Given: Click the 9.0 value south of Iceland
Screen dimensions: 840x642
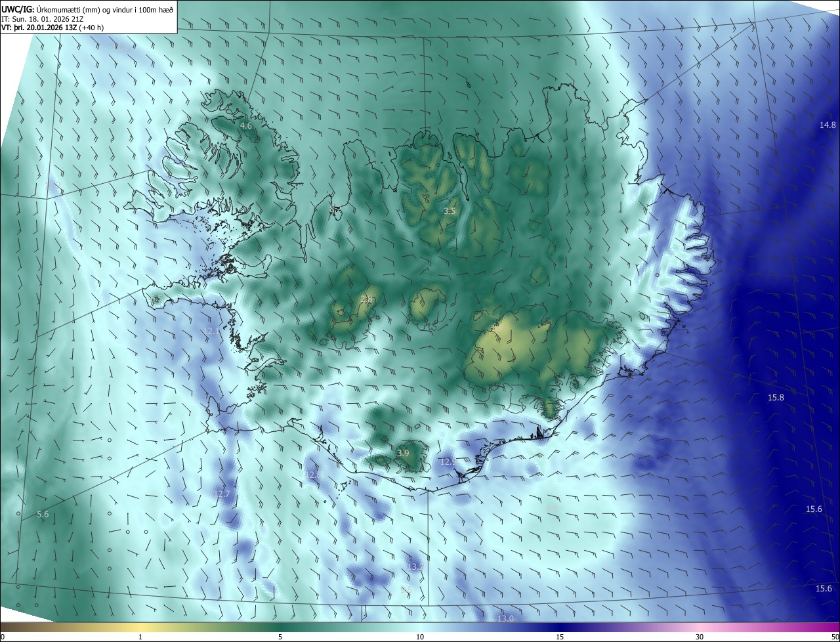Looking at the screenshot, I should (x=552, y=508).
